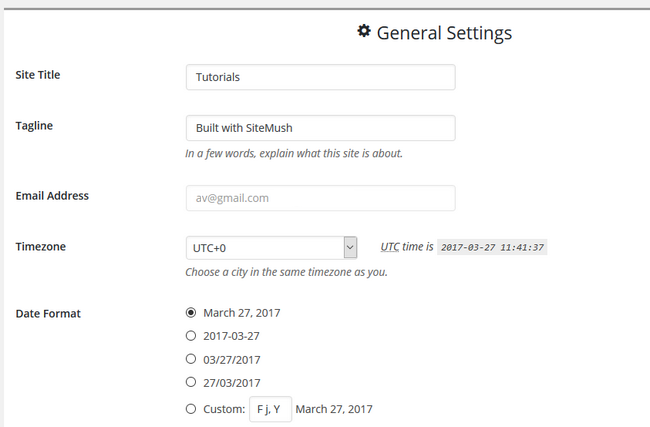Screen dimensions: 650x427
Task: Click the Site Title label
Action: pyautogui.click(x=38, y=75)
